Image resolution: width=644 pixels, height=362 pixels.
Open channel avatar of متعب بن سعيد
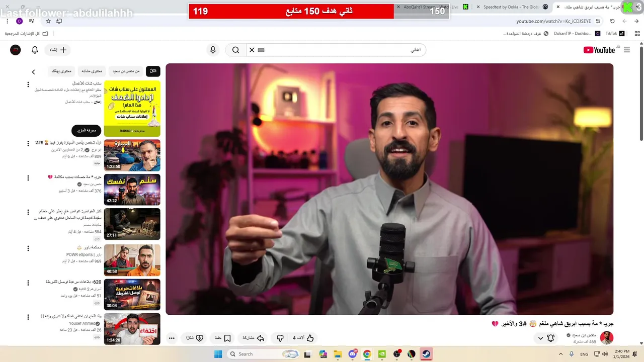(607, 338)
